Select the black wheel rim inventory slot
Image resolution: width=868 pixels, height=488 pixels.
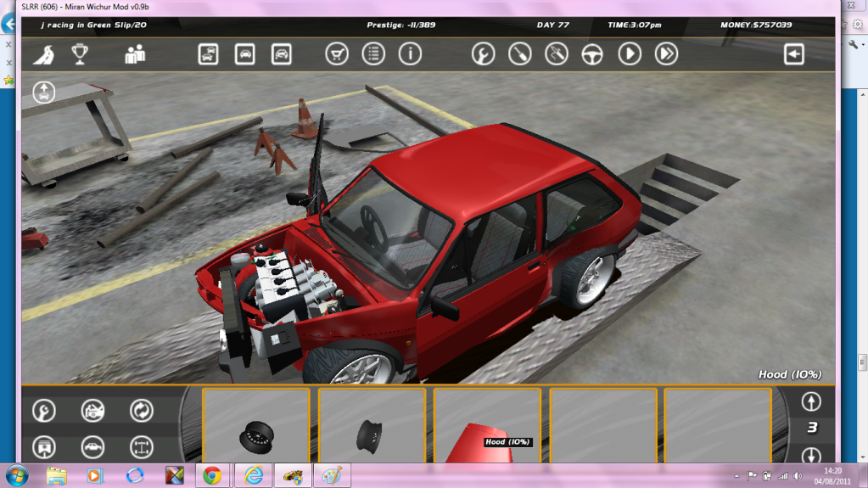tap(255, 425)
